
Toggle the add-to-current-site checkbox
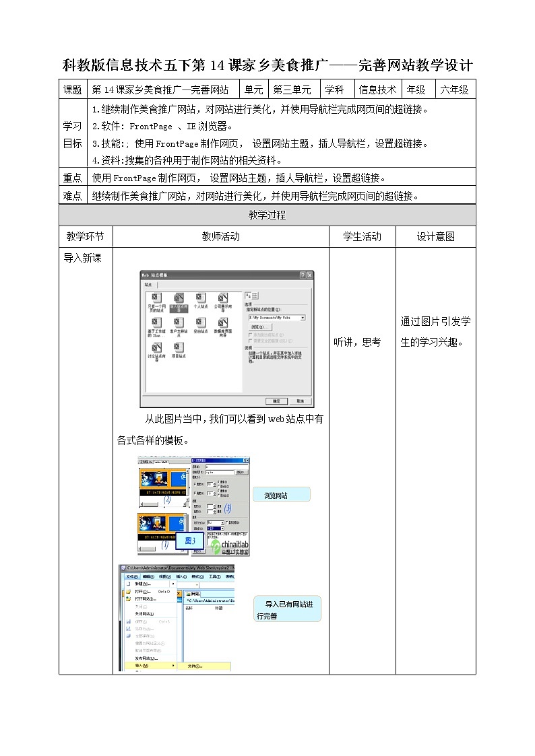(x=251, y=335)
